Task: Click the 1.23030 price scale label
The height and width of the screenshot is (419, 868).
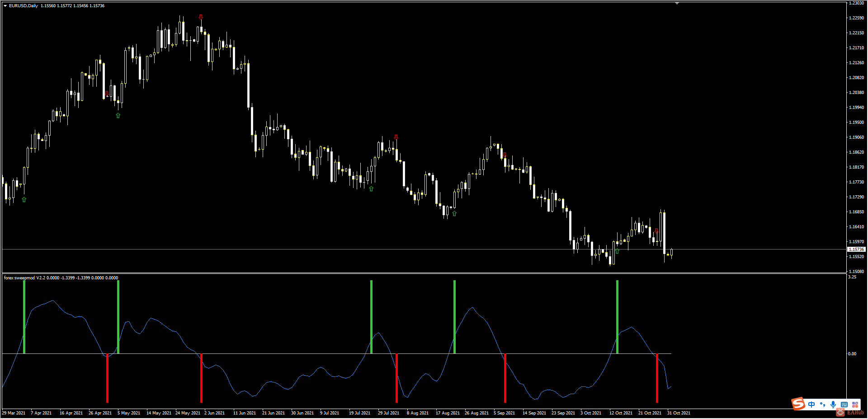Action: (856, 3)
